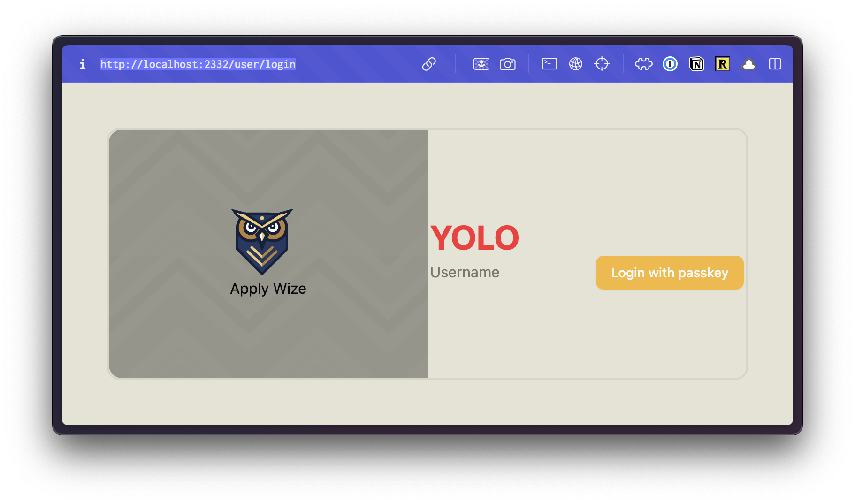Open the extensions puzzle icon

coord(643,64)
